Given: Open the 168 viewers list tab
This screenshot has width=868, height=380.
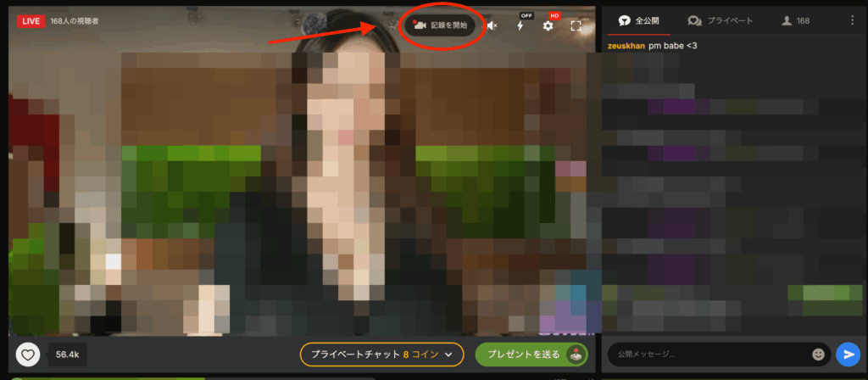Looking at the screenshot, I should click(795, 21).
